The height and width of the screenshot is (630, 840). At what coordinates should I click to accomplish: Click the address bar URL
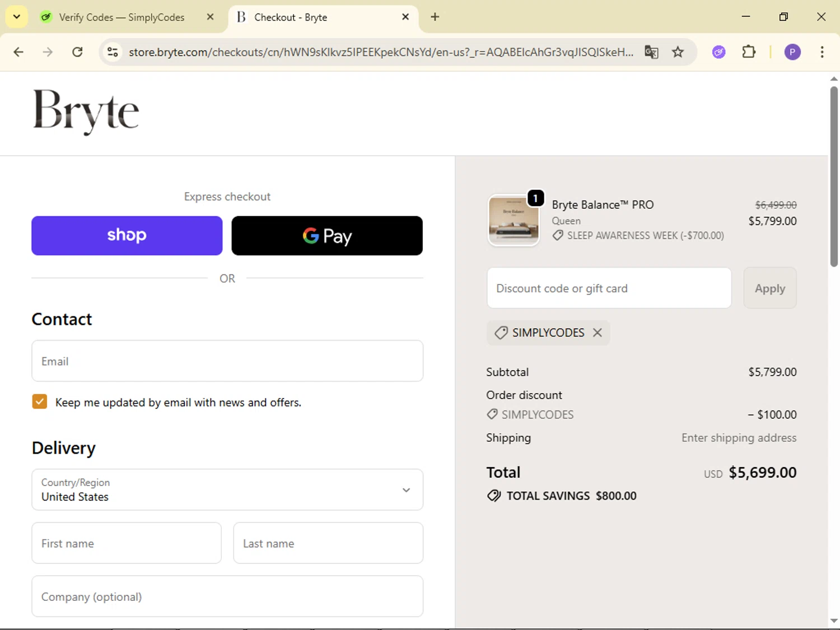[x=381, y=52]
